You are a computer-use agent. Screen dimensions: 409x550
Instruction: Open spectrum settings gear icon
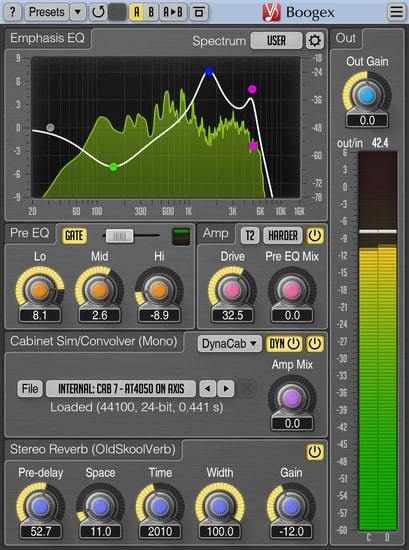click(314, 41)
